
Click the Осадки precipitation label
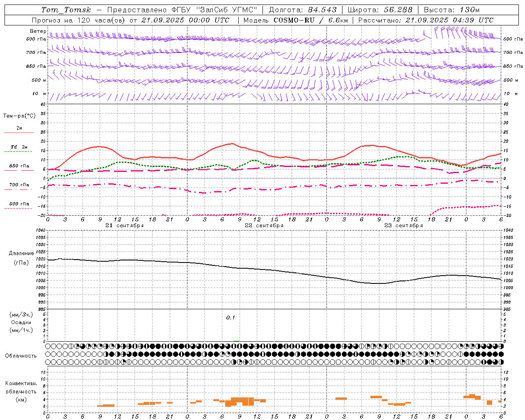21,323
